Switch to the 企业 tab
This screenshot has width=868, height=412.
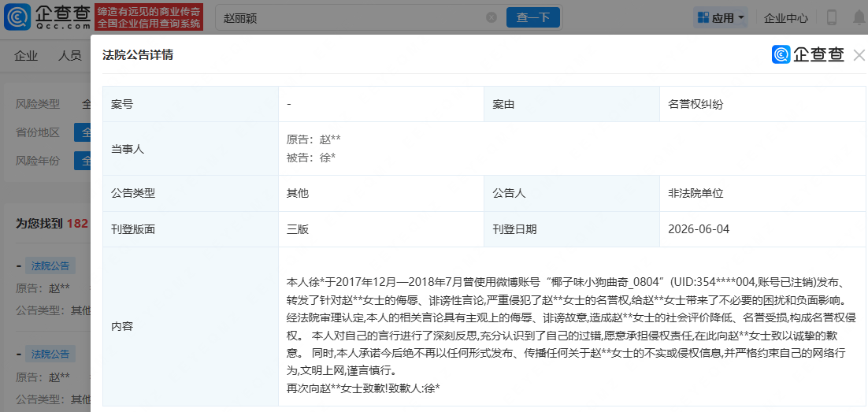pos(26,55)
